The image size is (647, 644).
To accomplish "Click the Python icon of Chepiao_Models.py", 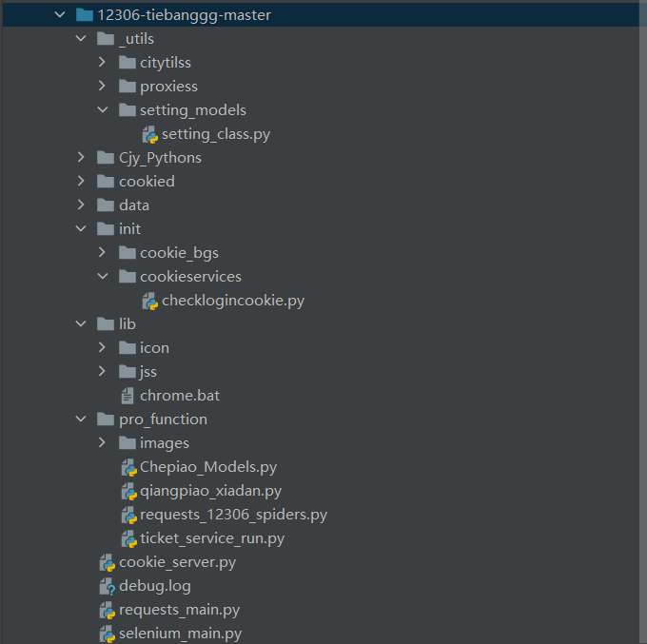I will point(129,468).
